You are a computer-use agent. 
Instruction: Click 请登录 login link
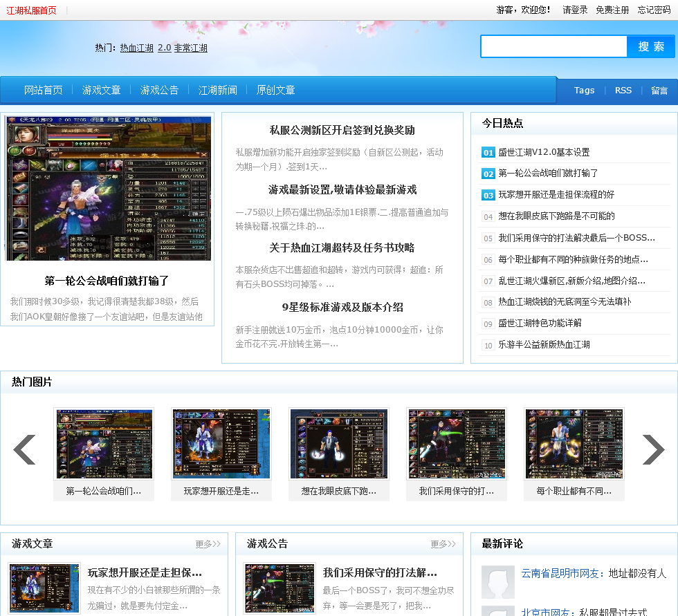(x=575, y=10)
